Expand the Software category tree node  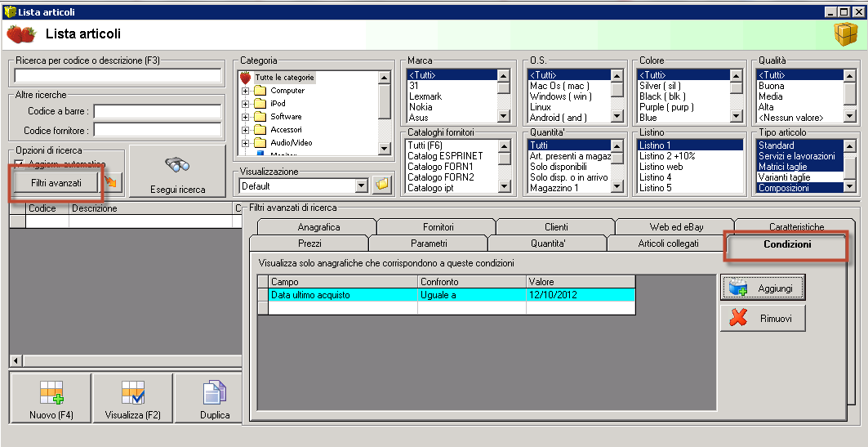tap(245, 117)
